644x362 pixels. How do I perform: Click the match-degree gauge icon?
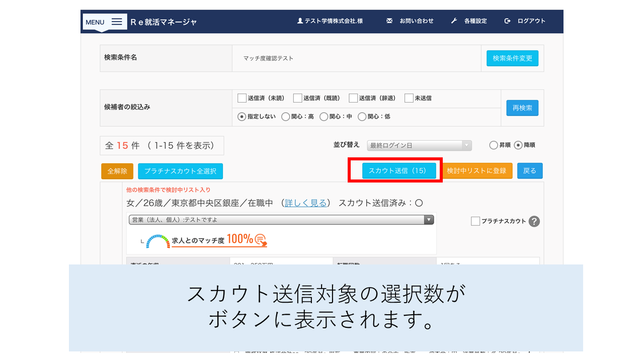(x=158, y=241)
